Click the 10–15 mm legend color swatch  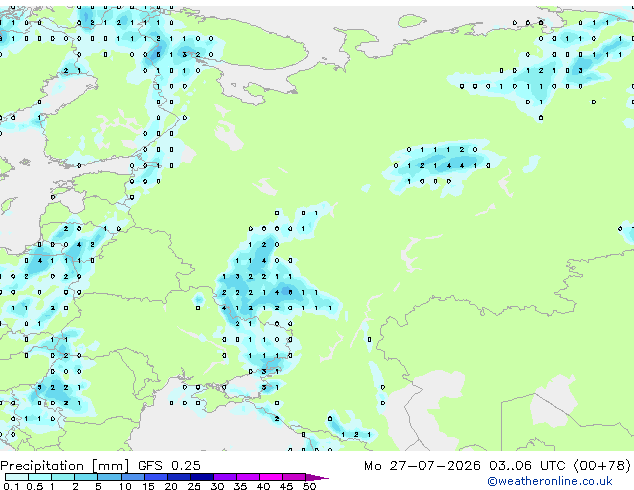coord(133,477)
